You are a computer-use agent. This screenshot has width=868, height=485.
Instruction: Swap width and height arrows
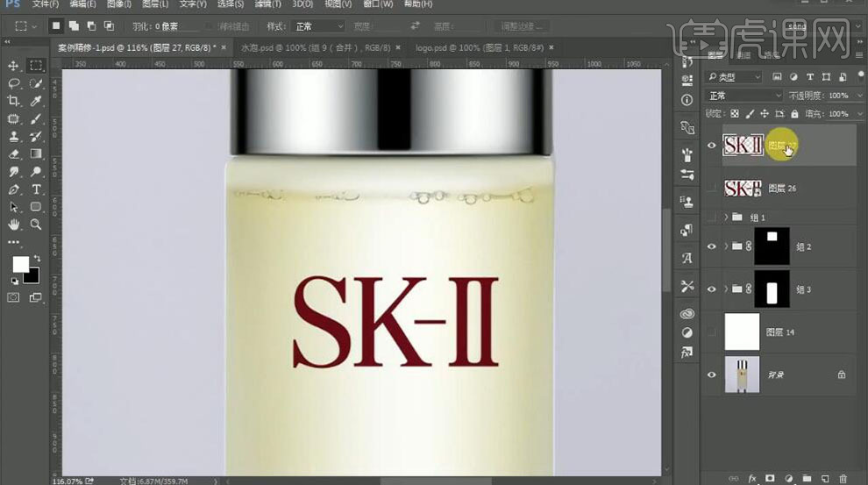(415, 26)
